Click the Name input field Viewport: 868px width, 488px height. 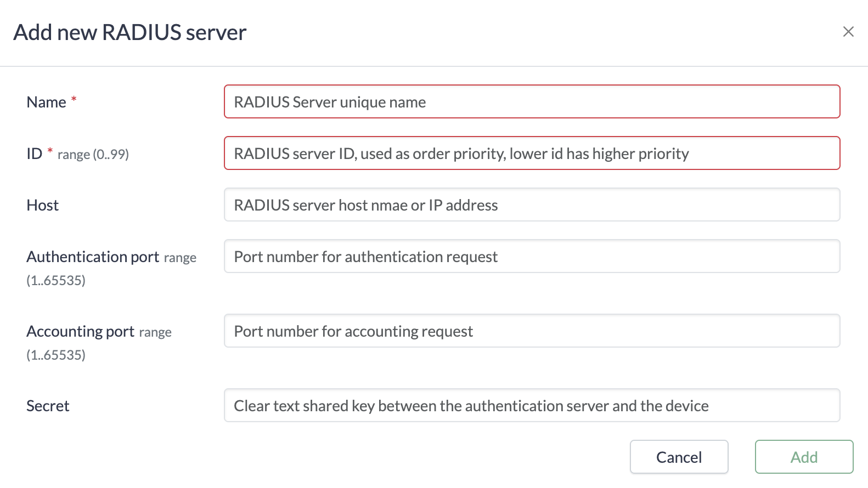(531, 102)
